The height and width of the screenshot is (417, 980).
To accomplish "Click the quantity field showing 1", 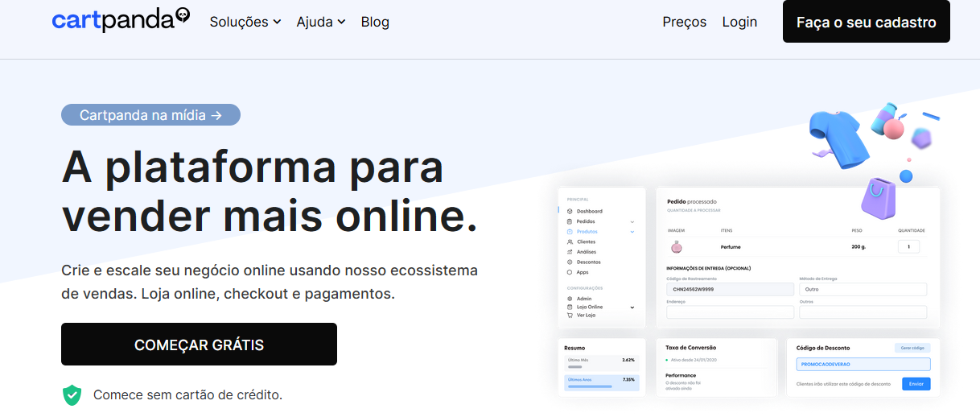I will tap(908, 247).
